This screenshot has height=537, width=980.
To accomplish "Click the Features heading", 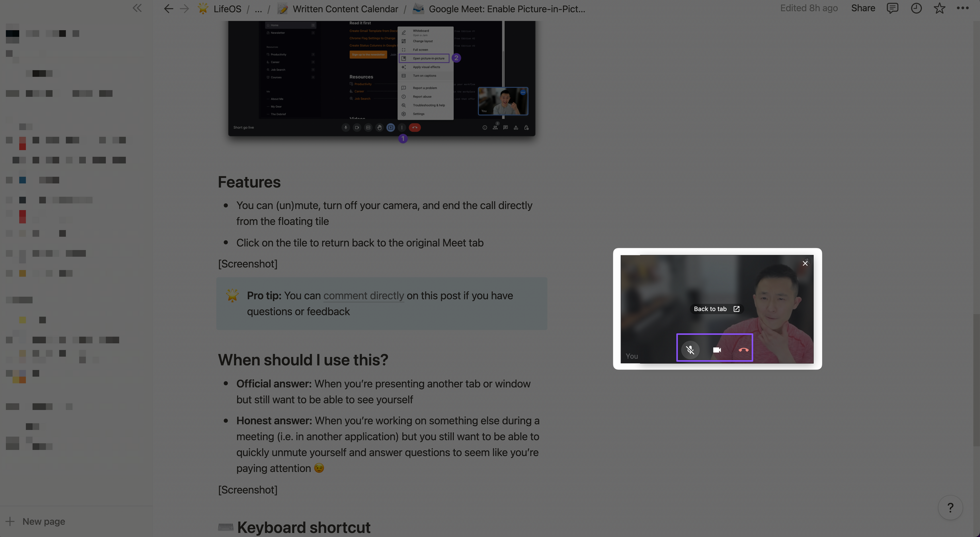I will pyautogui.click(x=249, y=182).
